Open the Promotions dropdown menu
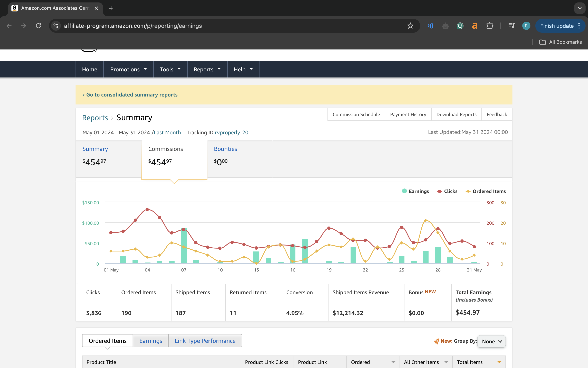The image size is (588, 368). pos(129,69)
